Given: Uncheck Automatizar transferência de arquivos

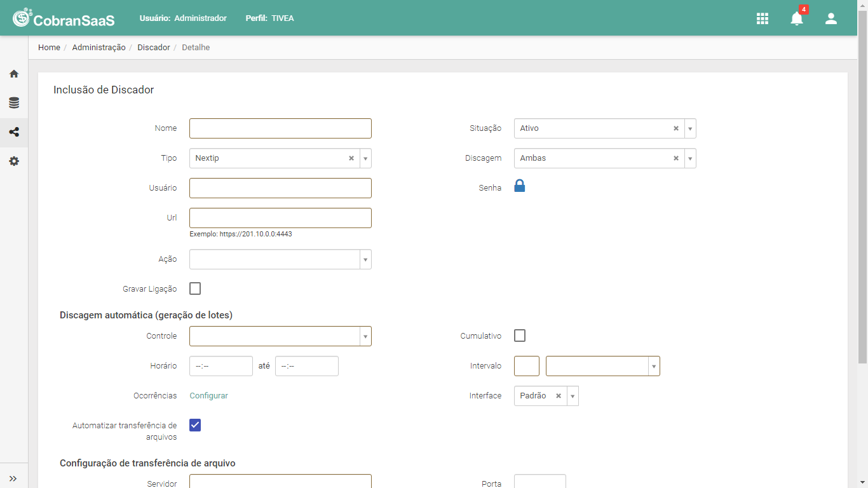Looking at the screenshot, I should 195,425.
